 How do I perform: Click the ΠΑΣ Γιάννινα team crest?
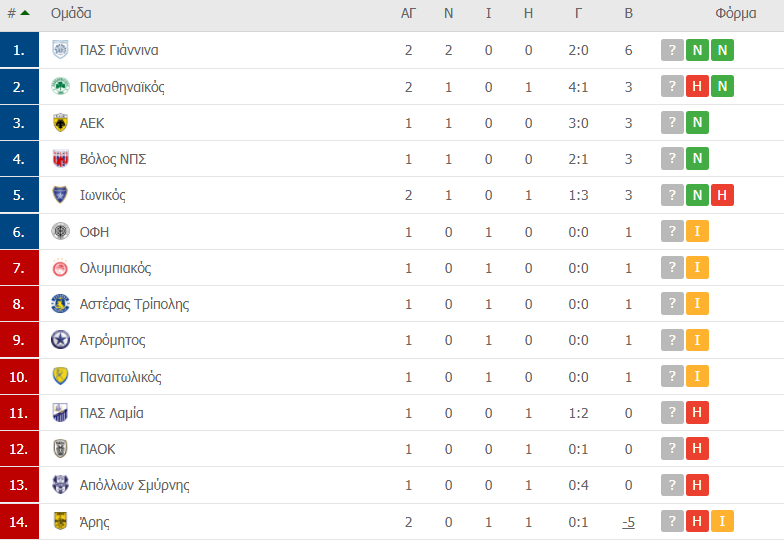point(60,50)
